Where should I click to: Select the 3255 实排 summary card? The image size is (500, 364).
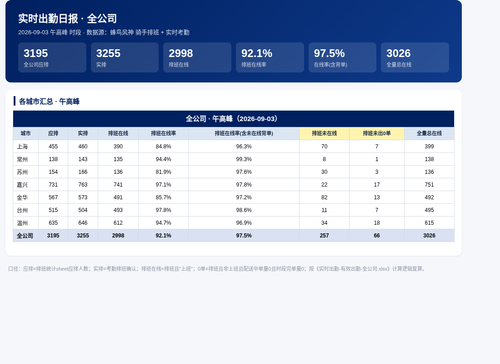click(x=125, y=57)
